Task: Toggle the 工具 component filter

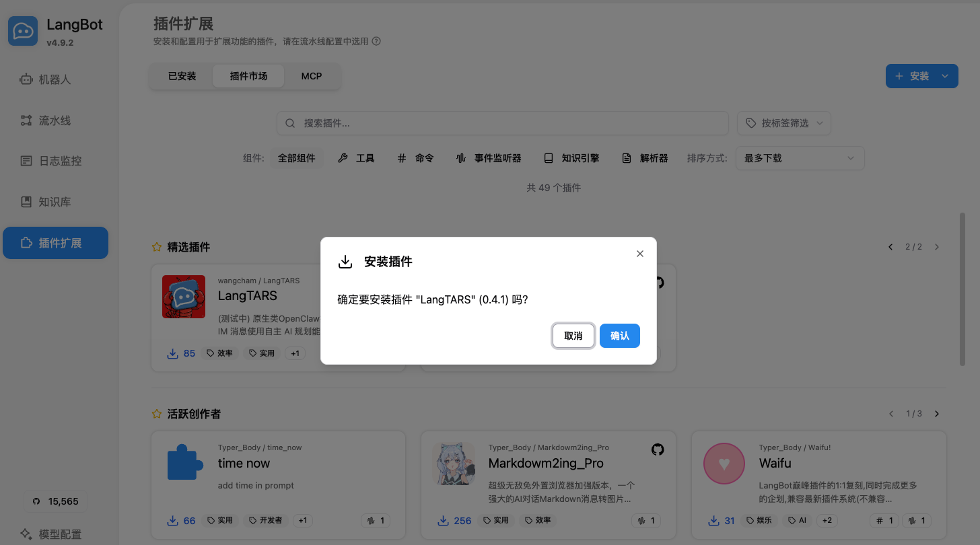Action: click(357, 157)
